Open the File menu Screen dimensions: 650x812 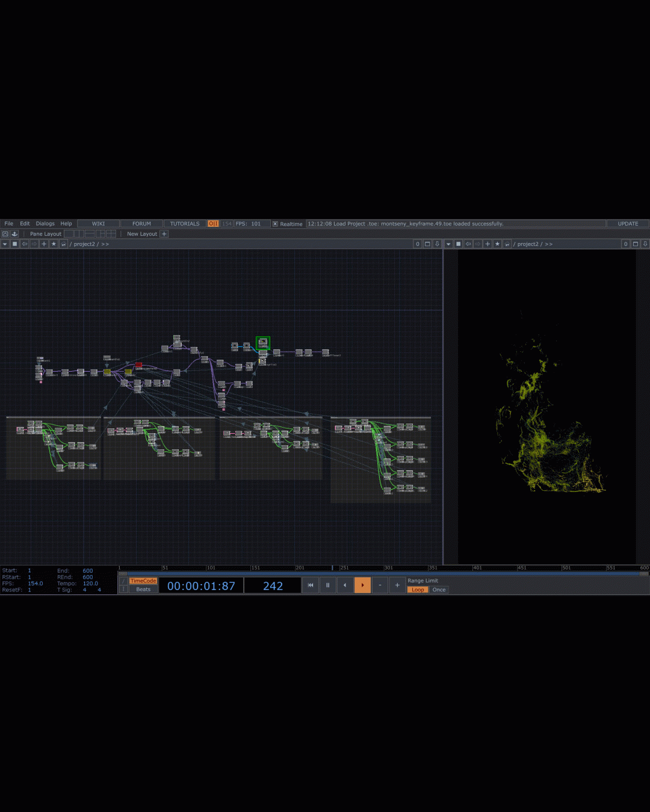(8, 224)
